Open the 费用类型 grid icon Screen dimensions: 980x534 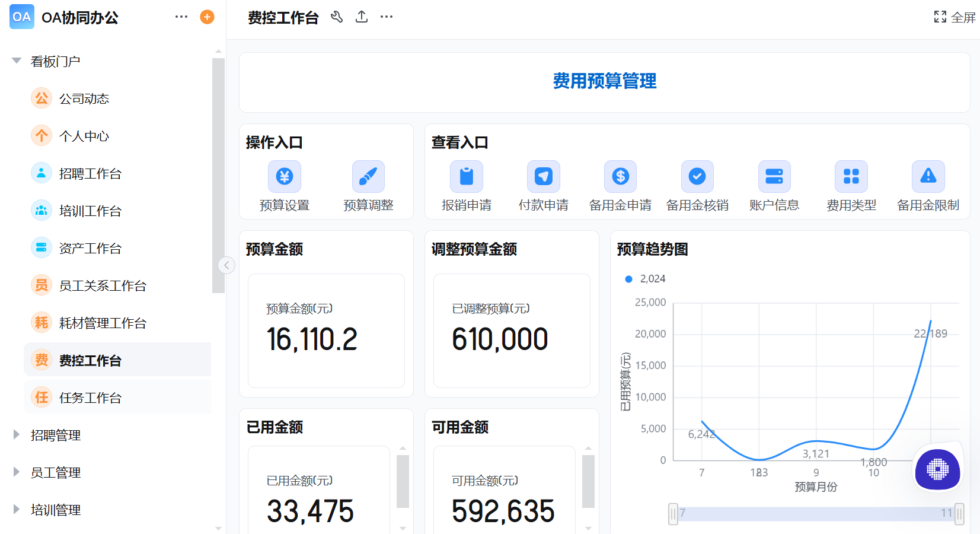[851, 176]
